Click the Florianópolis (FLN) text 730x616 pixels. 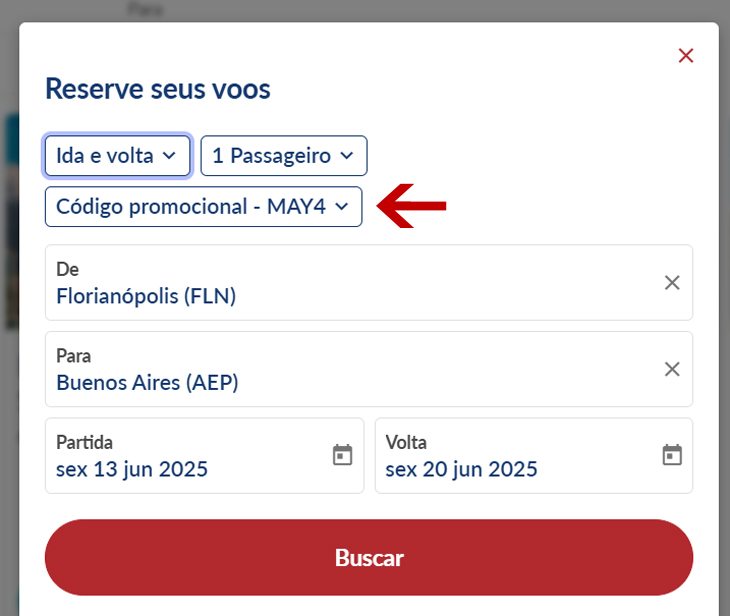click(x=146, y=296)
